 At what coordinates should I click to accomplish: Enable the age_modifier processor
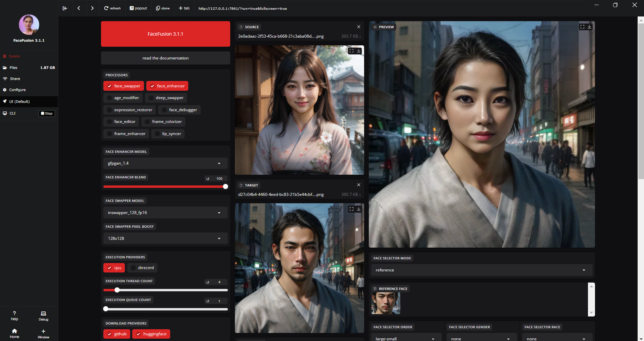123,98
